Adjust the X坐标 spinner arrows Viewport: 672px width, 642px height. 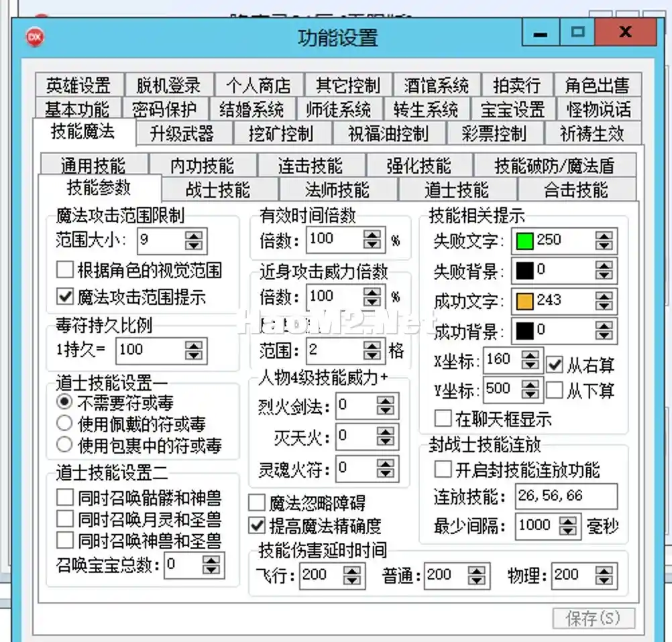pos(530,360)
